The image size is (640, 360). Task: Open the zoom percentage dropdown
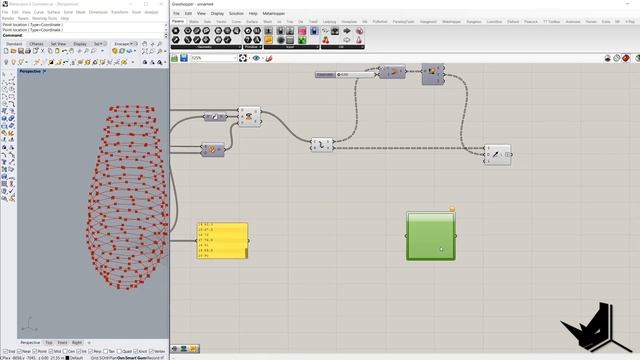pyautogui.click(x=213, y=58)
